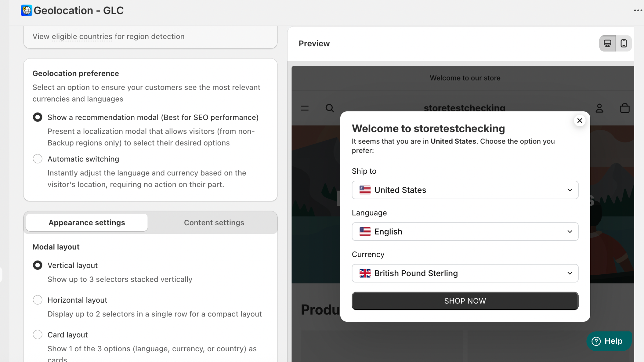Click the account profile icon
Screen dimensions: 644x362
click(599, 108)
